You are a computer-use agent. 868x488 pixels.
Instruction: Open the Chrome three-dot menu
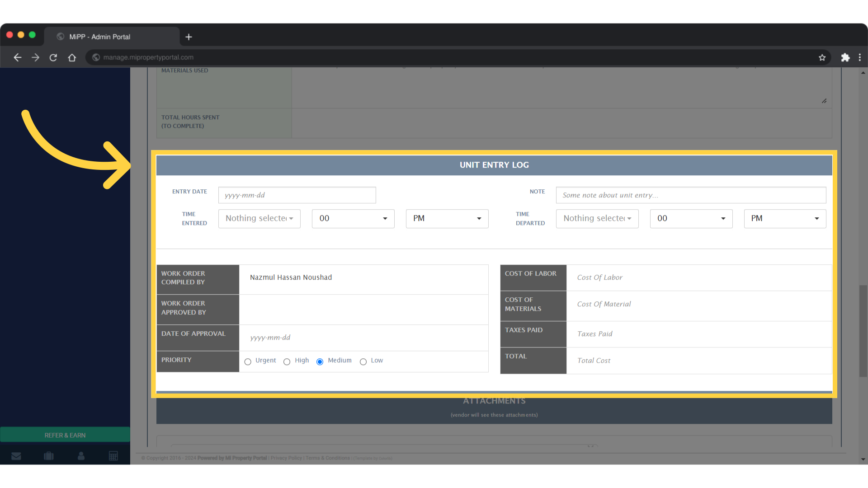pos(860,57)
